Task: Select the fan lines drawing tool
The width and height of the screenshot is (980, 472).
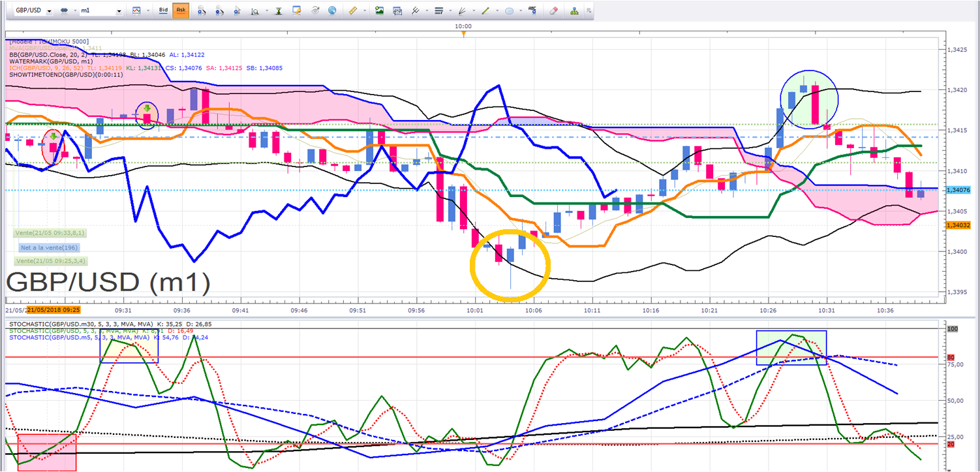Action: pos(462,11)
